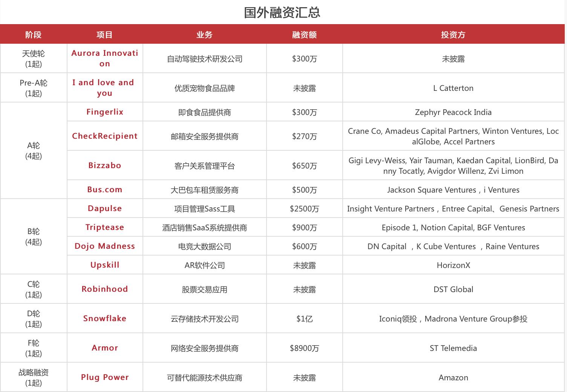The width and height of the screenshot is (567, 392).
Task: Select the $900万 funding amount
Action: [305, 228]
